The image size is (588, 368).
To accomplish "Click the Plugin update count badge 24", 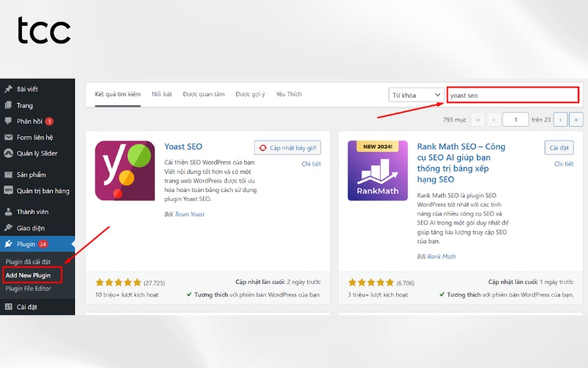I will 43,244.
